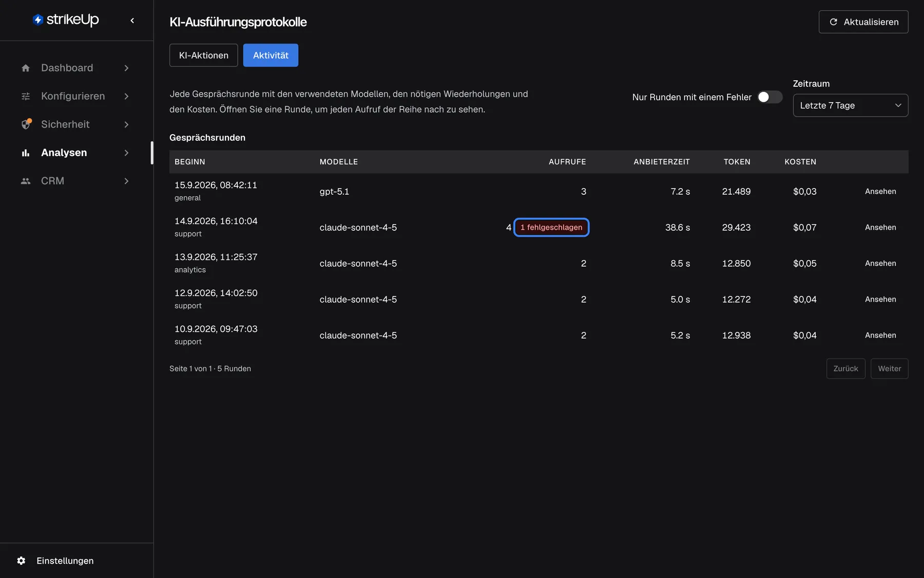
Task: Click the ANBIETERZEIT column header
Action: [662, 162]
